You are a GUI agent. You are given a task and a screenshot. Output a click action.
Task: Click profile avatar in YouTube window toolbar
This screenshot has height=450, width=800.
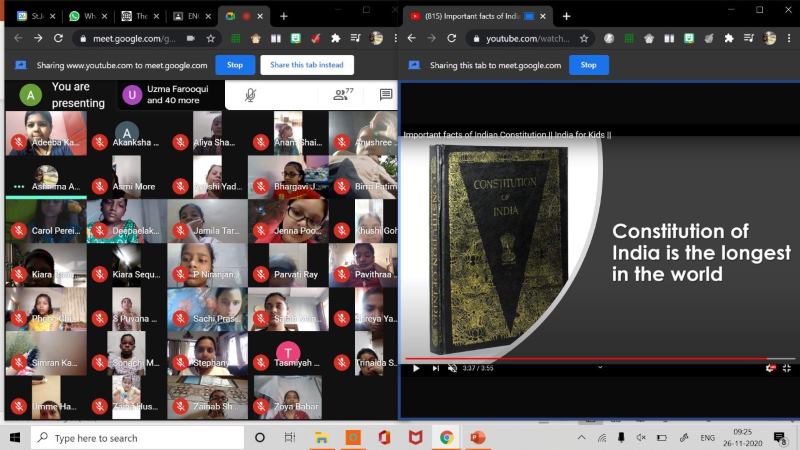769,38
